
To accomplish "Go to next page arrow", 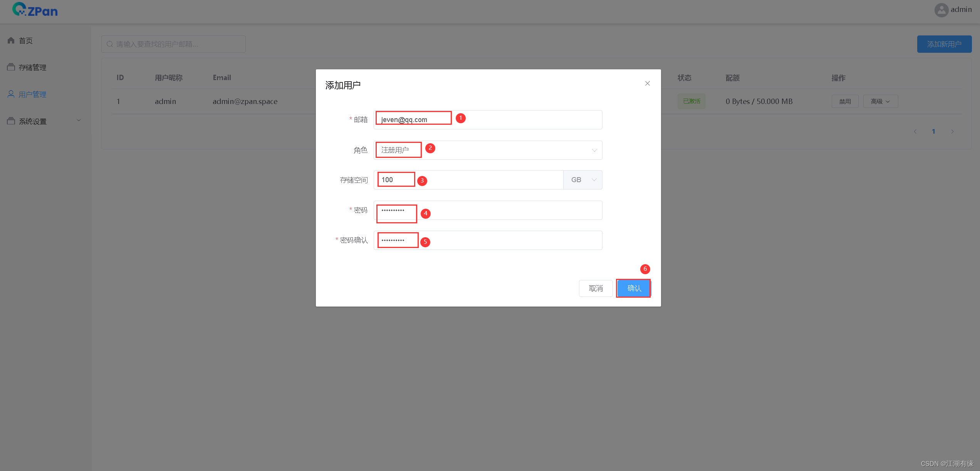I will point(952,132).
